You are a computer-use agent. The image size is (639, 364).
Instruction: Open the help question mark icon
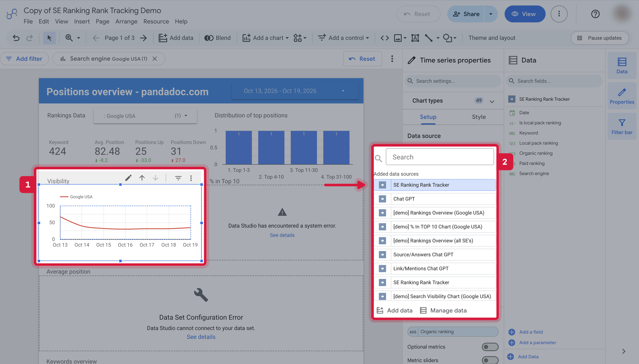tap(595, 14)
